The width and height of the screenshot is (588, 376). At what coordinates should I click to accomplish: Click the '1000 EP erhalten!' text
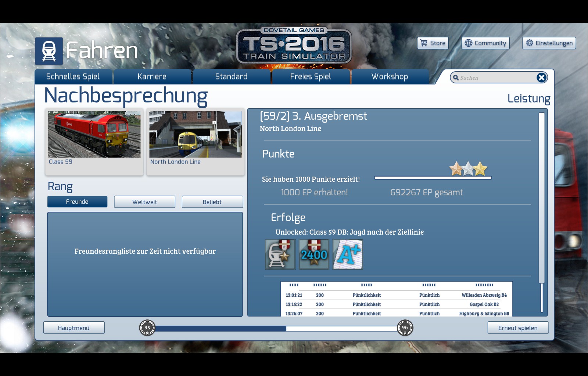[x=314, y=192]
